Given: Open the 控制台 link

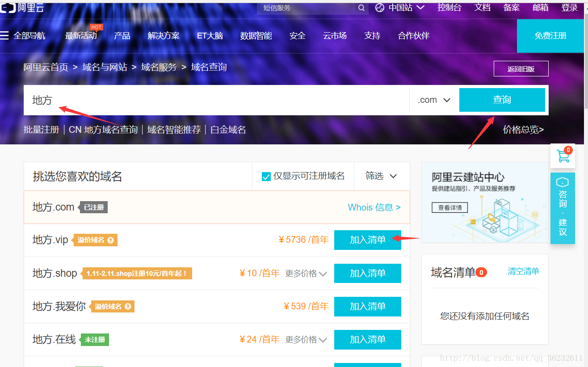Looking at the screenshot, I should click(x=449, y=8).
